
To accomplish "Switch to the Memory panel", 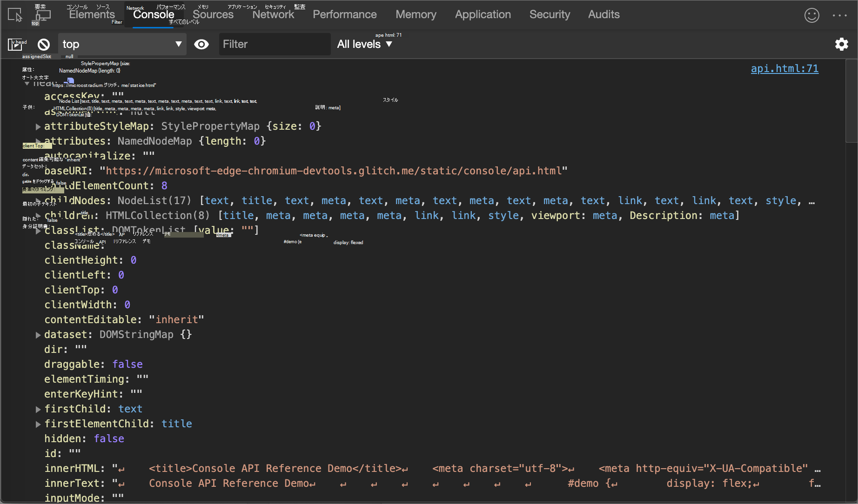I will coord(416,14).
